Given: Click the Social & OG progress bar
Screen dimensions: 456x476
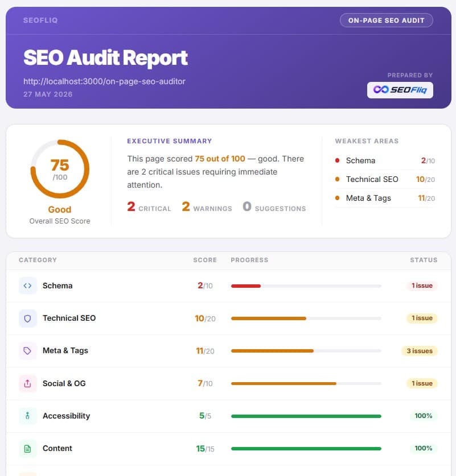Looking at the screenshot, I should pos(306,383).
